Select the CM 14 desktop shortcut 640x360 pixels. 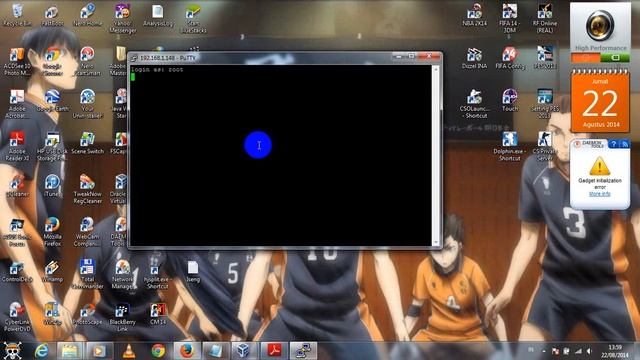[158, 314]
